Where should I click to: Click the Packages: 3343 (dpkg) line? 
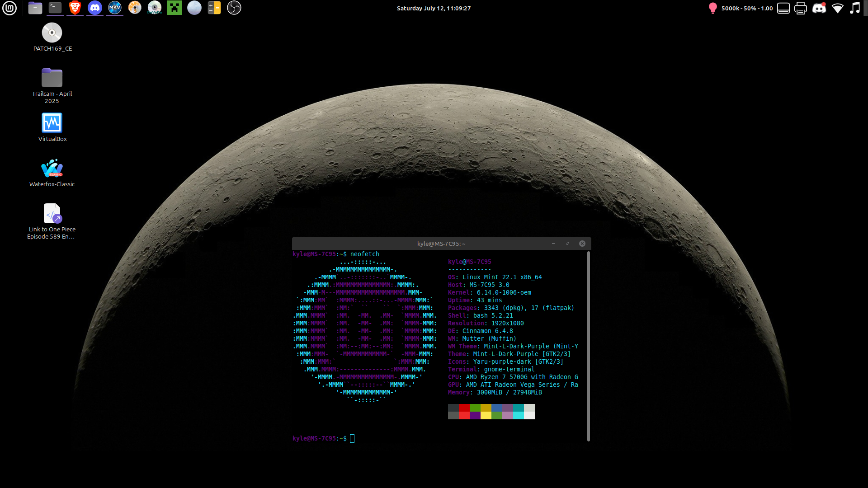tap(511, 308)
